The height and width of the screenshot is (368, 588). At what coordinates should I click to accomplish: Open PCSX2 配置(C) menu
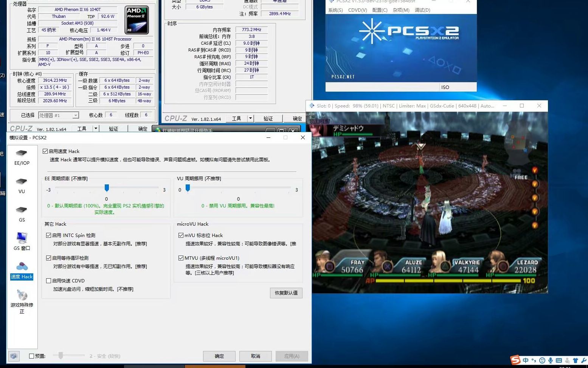pyautogui.click(x=380, y=10)
